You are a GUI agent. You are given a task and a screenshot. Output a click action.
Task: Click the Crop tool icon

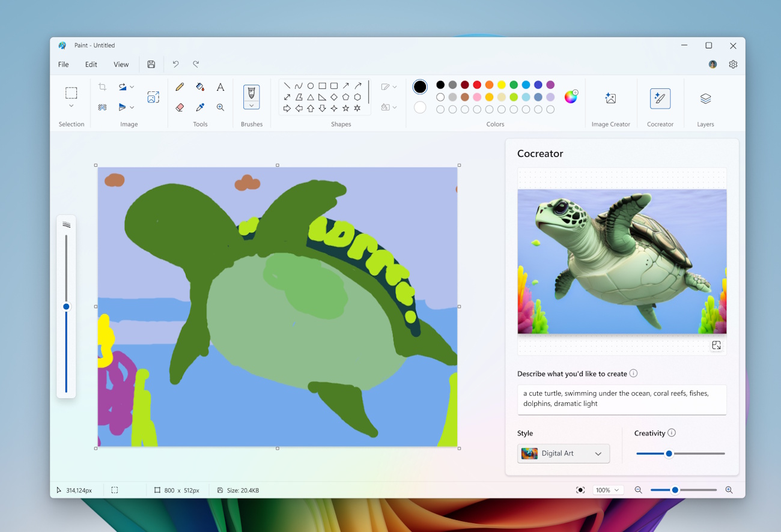[103, 87]
